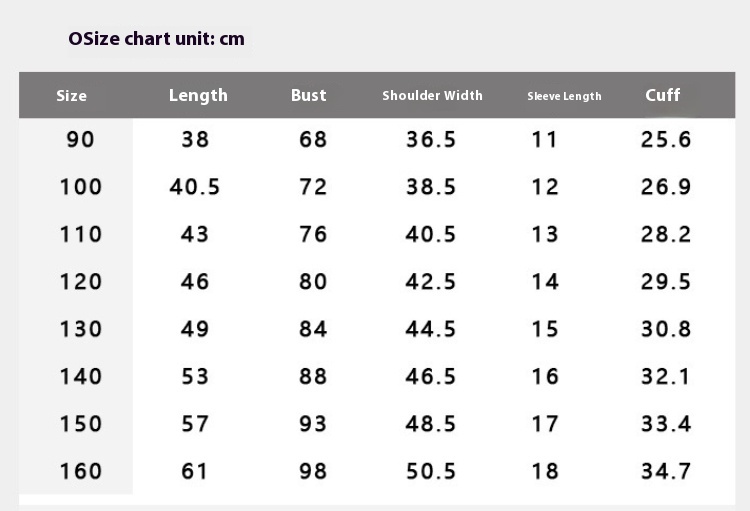Select size 90 in the Size column

click(80, 139)
